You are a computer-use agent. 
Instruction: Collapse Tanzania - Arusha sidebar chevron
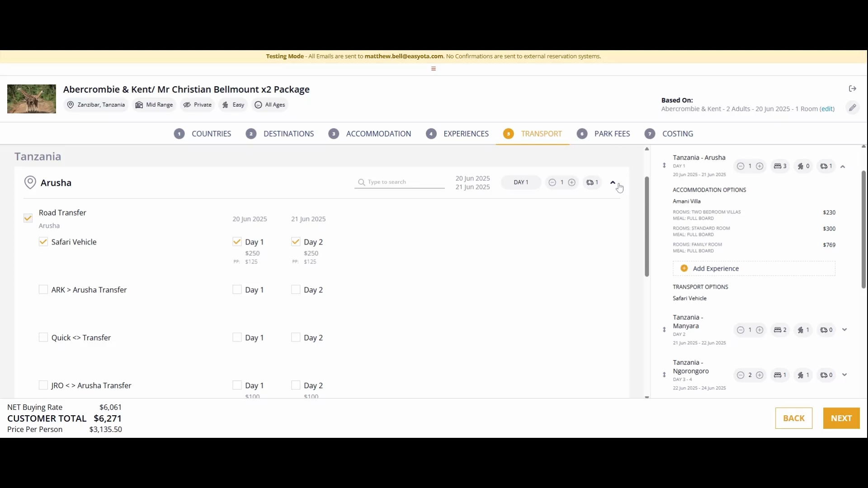tap(843, 167)
